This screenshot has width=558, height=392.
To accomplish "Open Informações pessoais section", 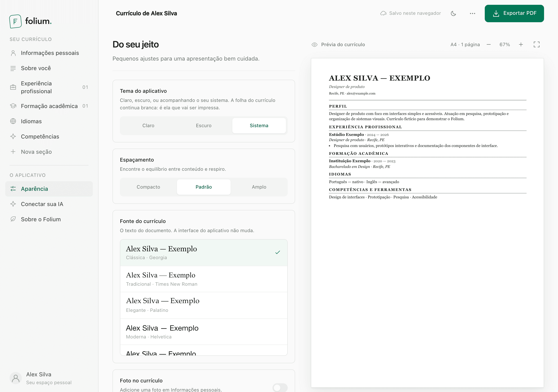I will [49, 53].
